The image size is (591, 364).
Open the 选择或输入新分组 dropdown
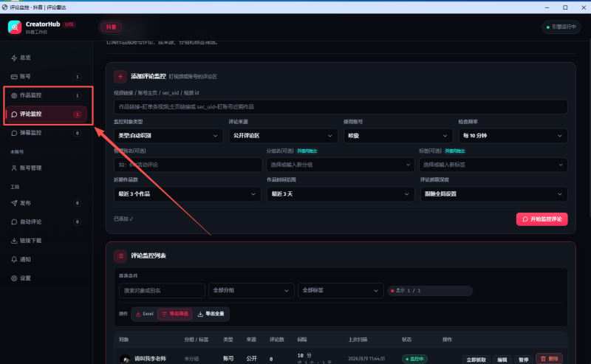[x=341, y=165]
